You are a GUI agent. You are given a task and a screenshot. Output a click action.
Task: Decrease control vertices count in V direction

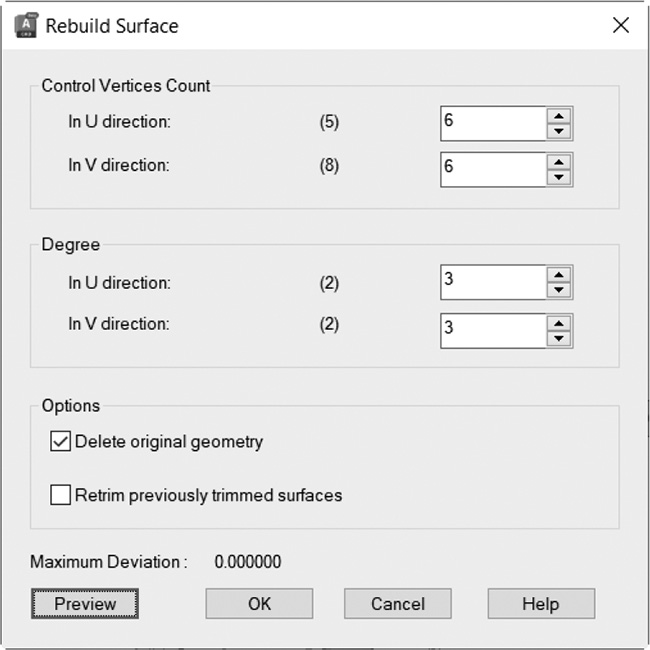[x=559, y=177]
